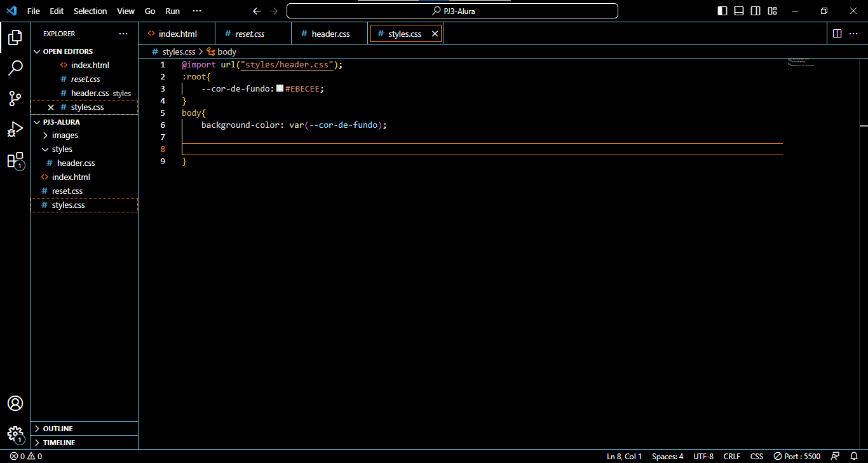Open the View menu
Screen dimensions: 868x463
click(x=126, y=11)
